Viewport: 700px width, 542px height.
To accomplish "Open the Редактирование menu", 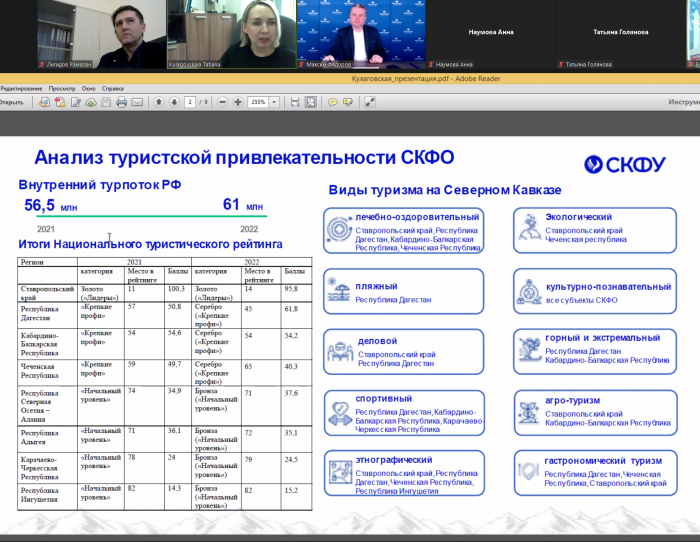I will (x=21, y=88).
